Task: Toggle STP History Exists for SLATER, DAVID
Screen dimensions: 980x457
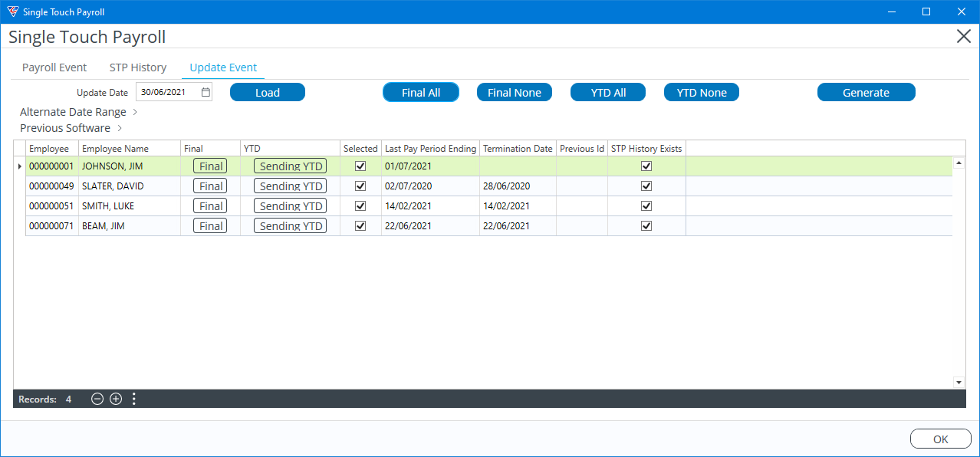Action: (x=646, y=186)
